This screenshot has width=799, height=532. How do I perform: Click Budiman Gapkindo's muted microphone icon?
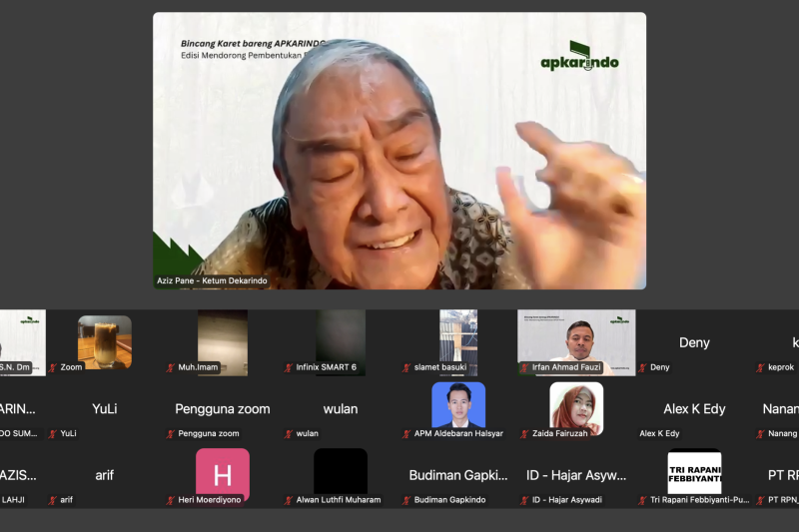(x=406, y=500)
